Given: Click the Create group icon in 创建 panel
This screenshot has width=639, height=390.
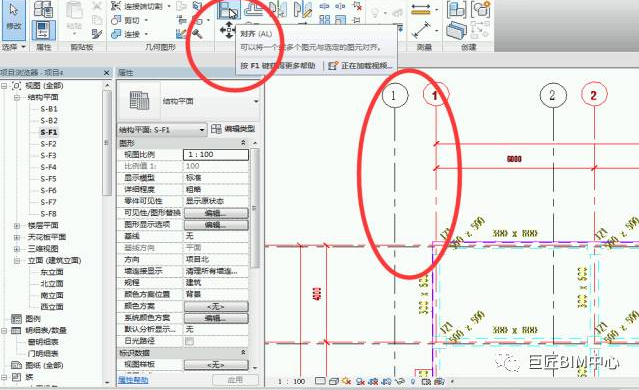Looking at the screenshot, I should coord(480,9).
